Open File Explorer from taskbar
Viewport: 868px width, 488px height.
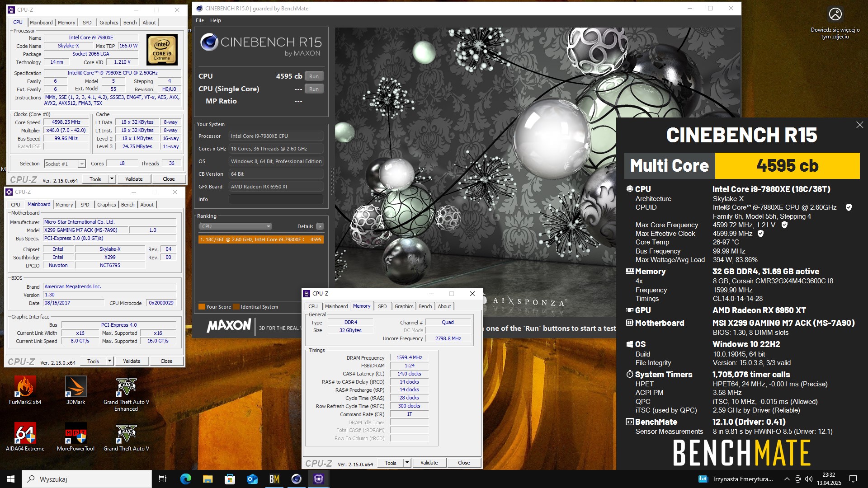pyautogui.click(x=208, y=479)
